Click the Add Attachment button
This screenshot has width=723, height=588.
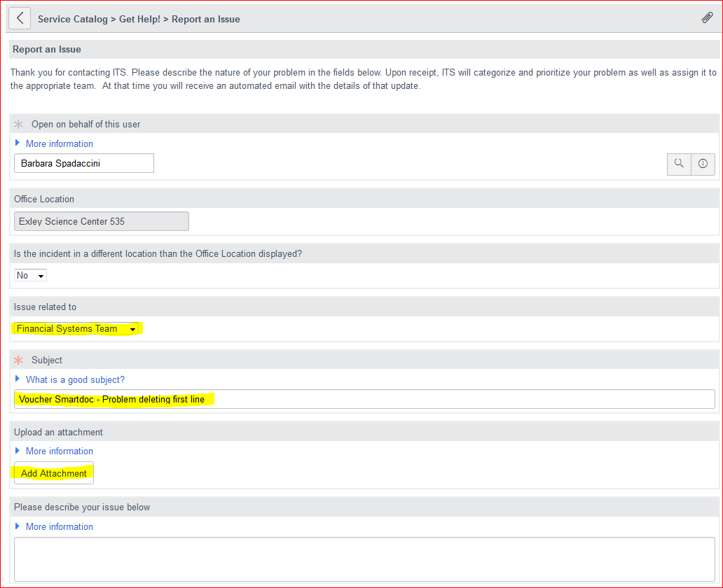click(54, 473)
